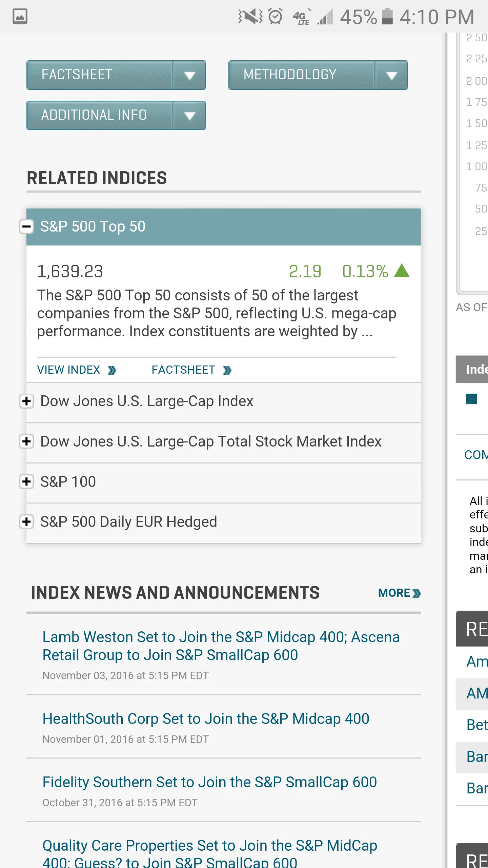Click the S&P 500 Daily EUR Hedged title

(x=129, y=522)
